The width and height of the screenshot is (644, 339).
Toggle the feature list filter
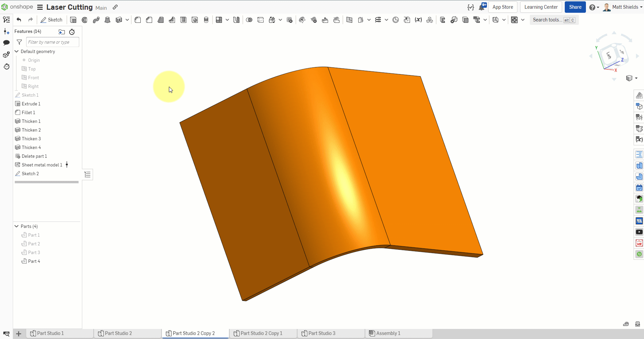click(x=19, y=42)
